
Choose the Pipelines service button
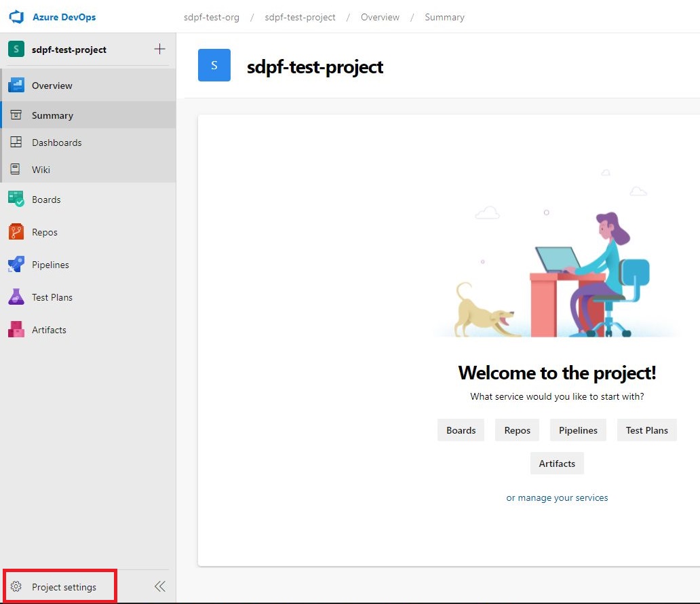pyautogui.click(x=578, y=430)
